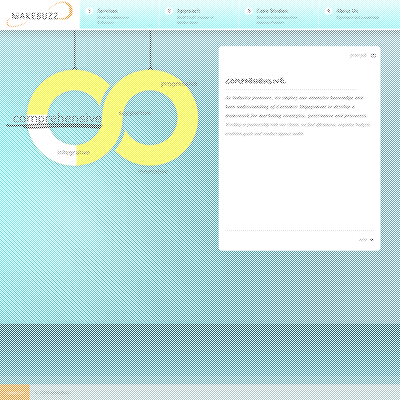Select the 'integrative' label on the left loop
The image size is (400, 400).
pyautogui.click(x=74, y=152)
